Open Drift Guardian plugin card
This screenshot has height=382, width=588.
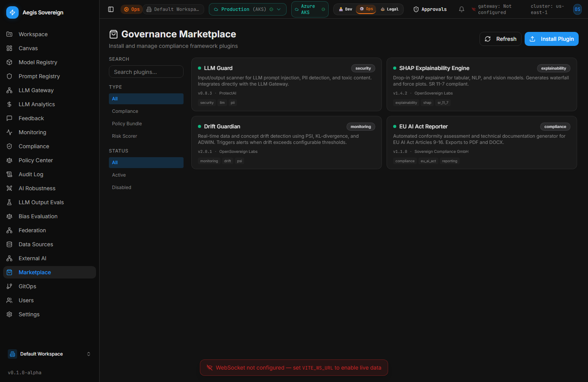(x=287, y=143)
